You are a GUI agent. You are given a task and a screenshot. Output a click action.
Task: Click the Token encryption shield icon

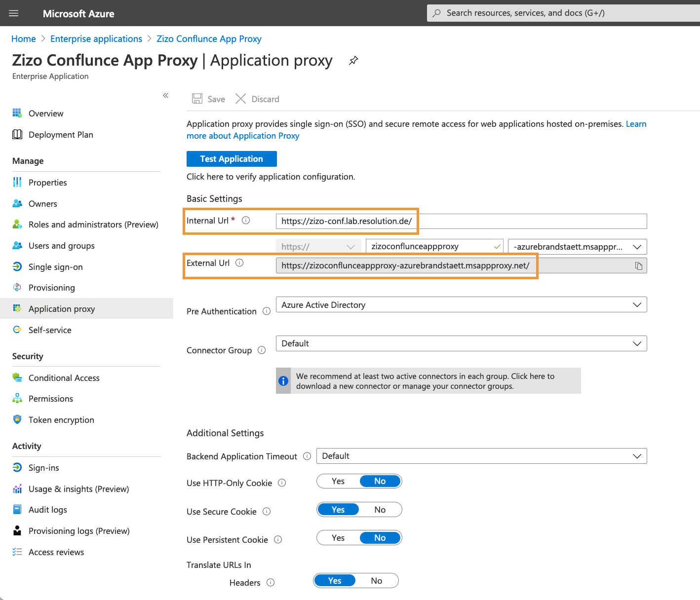pyautogui.click(x=17, y=419)
